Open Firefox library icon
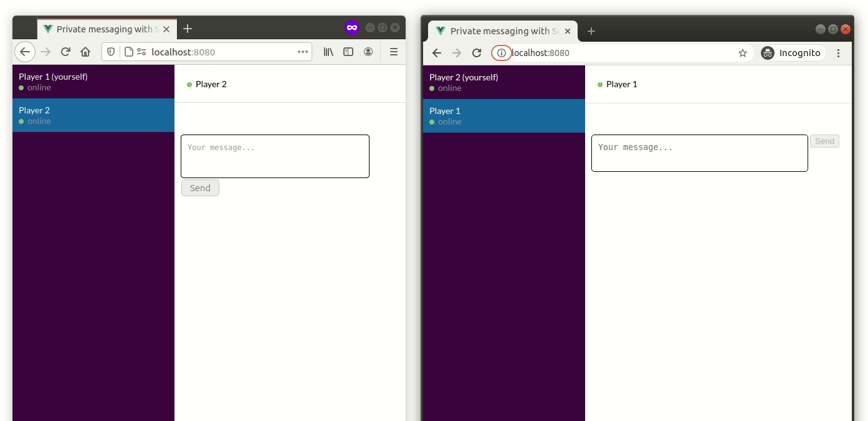This screenshot has height=421, width=868. [x=328, y=52]
